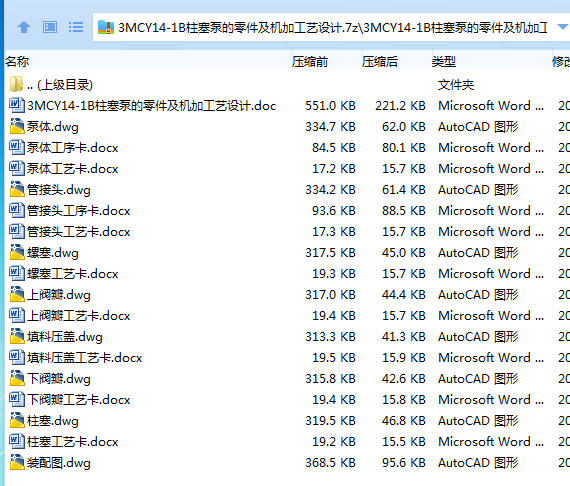Click DWG icon of 螺塞.dwg
The width and height of the screenshot is (570, 486).
(x=17, y=252)
